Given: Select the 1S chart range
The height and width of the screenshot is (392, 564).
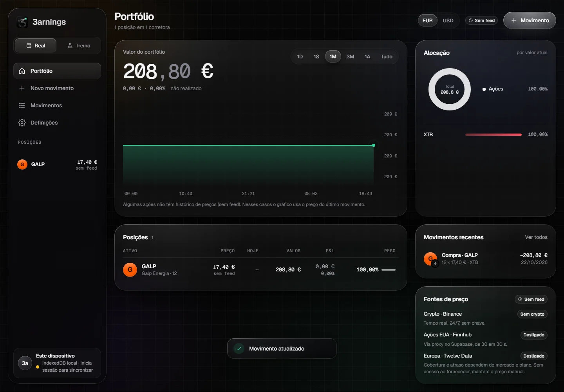Looking at the screenshot, I should coord(316,56).
